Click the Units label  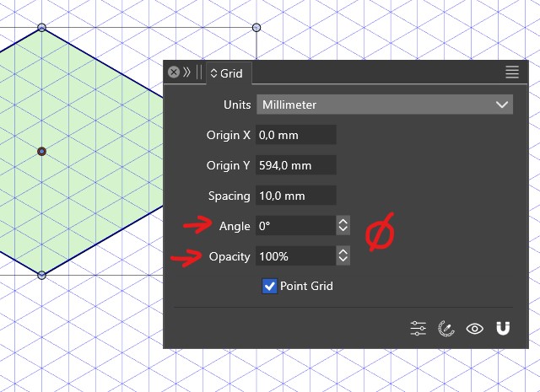(237, 105)
